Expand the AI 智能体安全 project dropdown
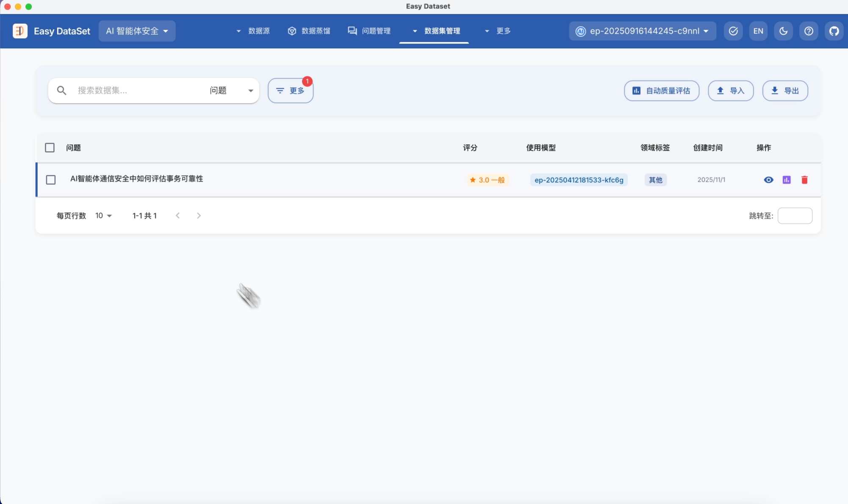Viewport: 848px width, 504px height. 137,31
